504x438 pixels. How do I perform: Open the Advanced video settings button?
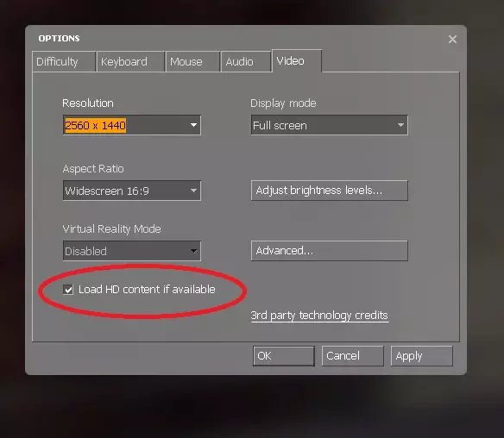(330, 250)
